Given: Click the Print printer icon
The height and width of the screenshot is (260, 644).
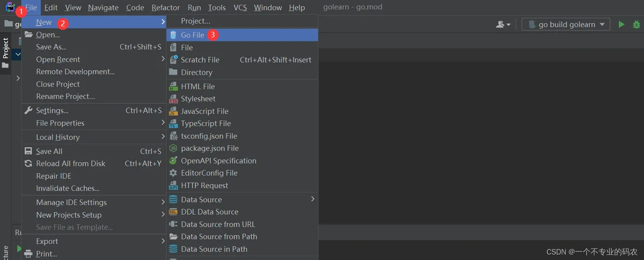Looking at the screenshot, I should (x=28, y=254).
